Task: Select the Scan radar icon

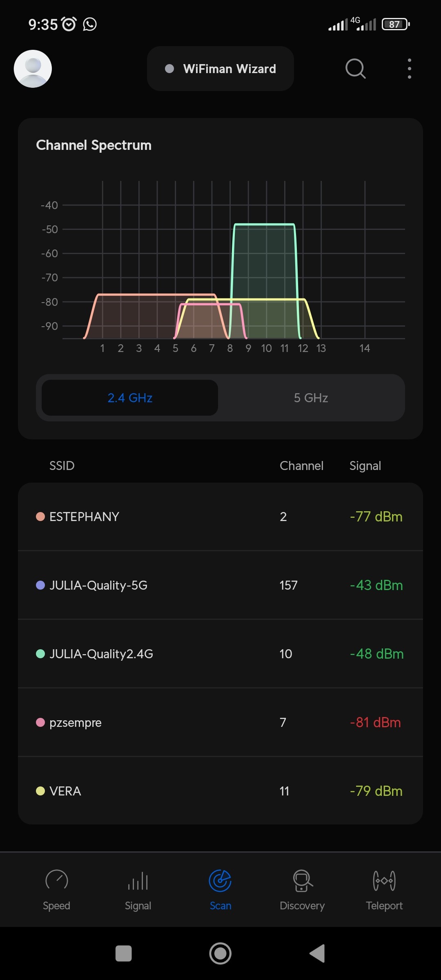Action: (220, 881)
